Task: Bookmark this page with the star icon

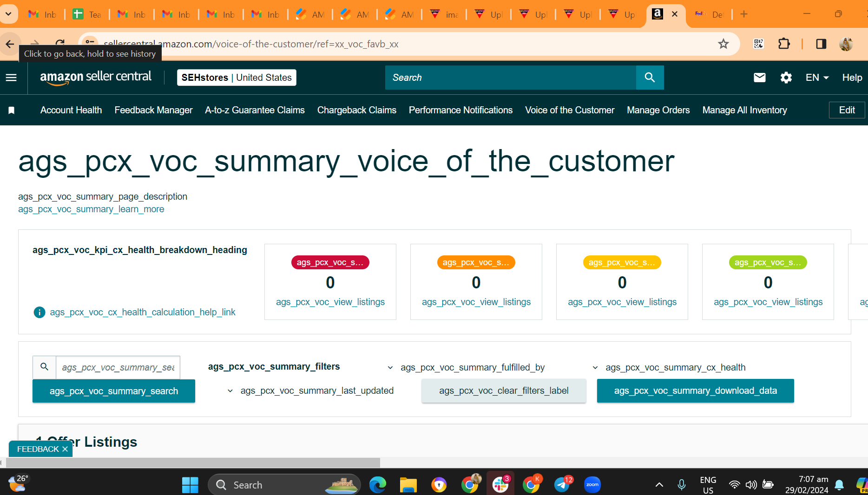Action: click(x=723, y=44)
